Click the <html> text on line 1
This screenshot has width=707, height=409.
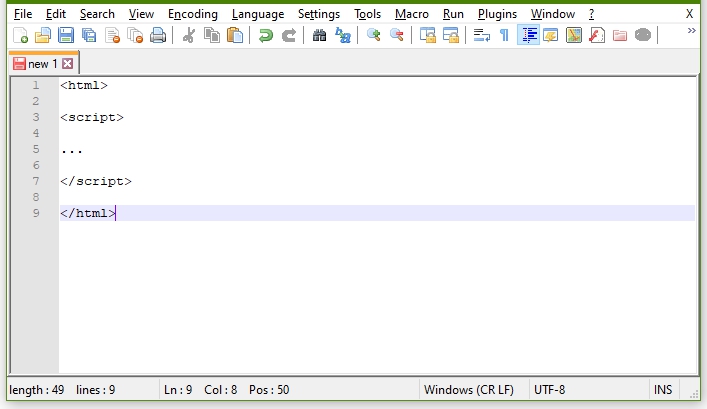coord(84,85)
